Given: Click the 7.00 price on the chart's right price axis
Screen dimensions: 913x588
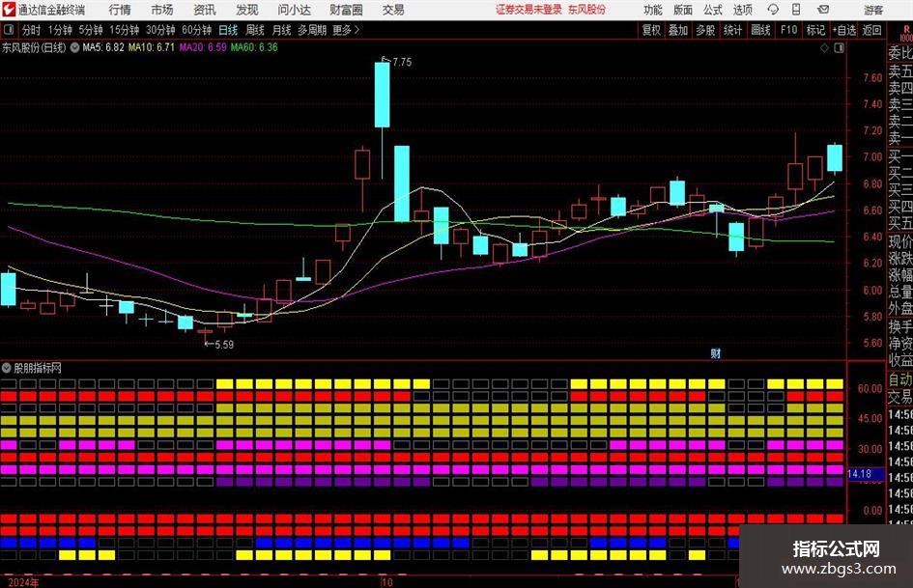Looking at the screenshot, I should 872,156.
